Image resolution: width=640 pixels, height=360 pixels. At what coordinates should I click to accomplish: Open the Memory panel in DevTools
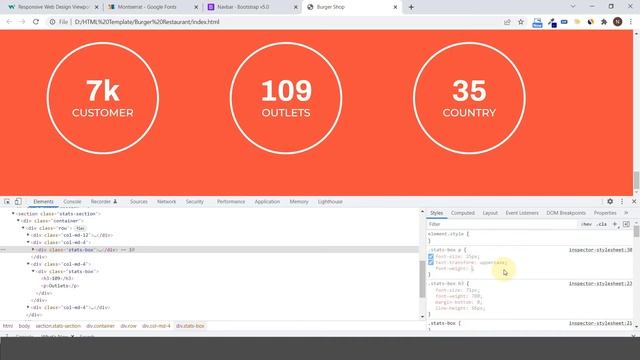tap(299, 202)
